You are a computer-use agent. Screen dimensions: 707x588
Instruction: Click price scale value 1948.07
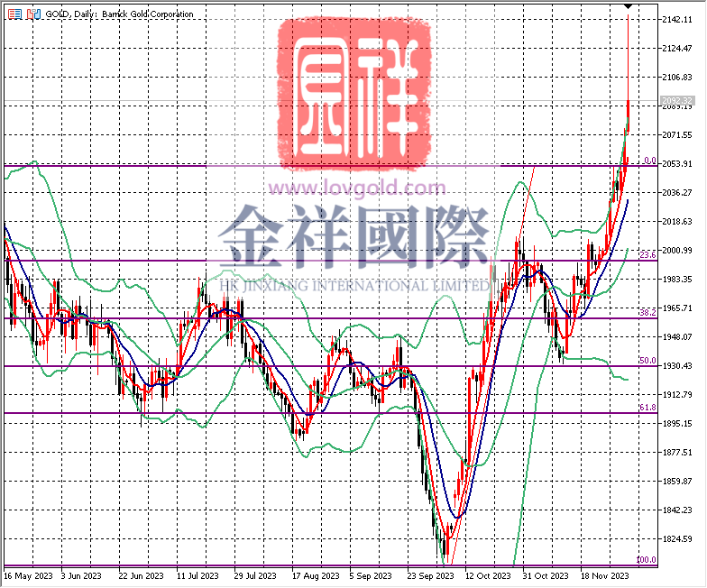tap(676, 337)
